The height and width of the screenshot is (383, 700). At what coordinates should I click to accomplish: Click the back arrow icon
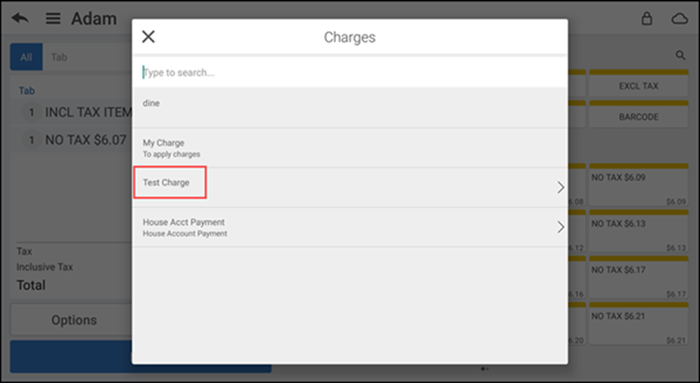[20, 18]
